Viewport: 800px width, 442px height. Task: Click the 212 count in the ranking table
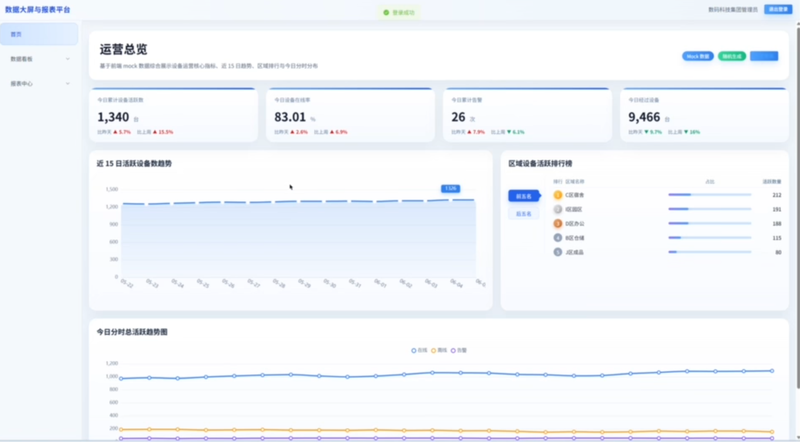pos(777,195)
